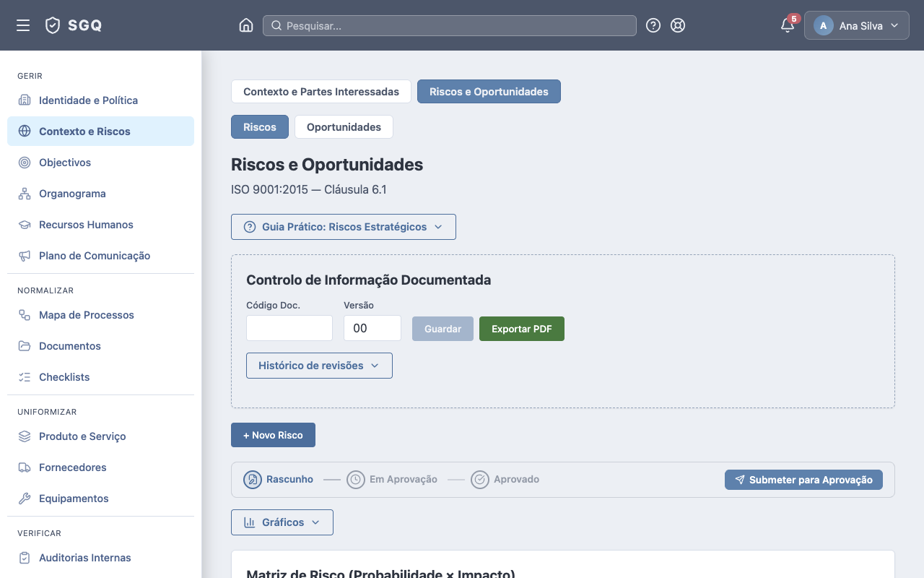This screenshot has width=924, height=578.
Task: Click the support lifebuoy icon
Action: click(x=678, y=25)
